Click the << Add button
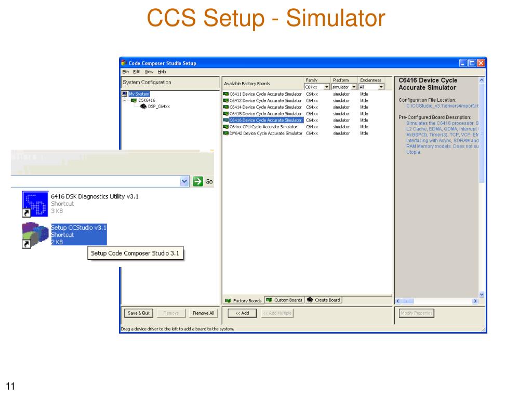 coord(242,313)
